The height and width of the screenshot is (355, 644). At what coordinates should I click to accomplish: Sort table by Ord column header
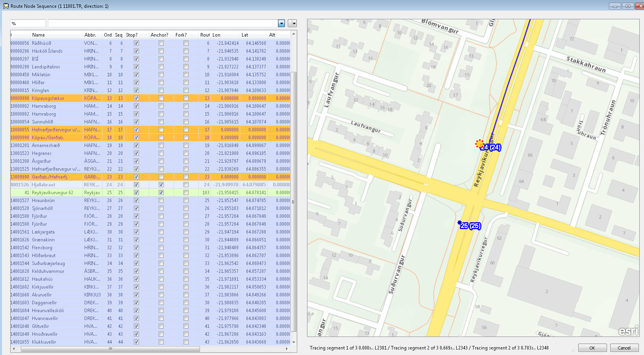[108, 35]
